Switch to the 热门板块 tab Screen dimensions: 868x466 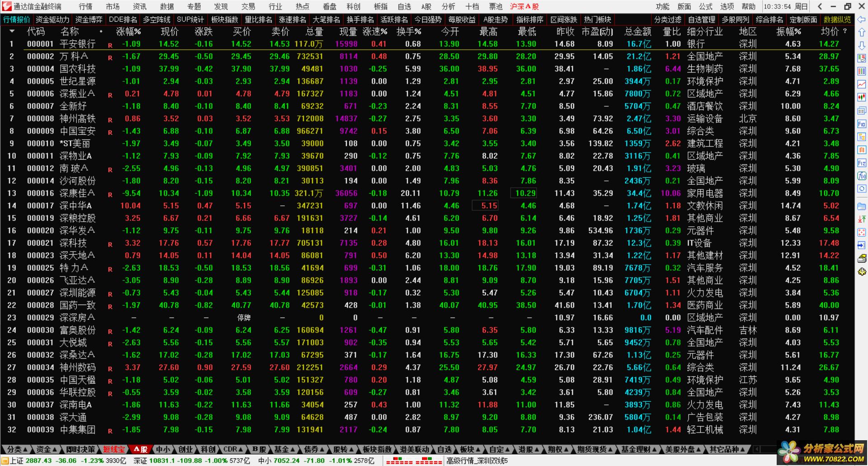(597, 19)
